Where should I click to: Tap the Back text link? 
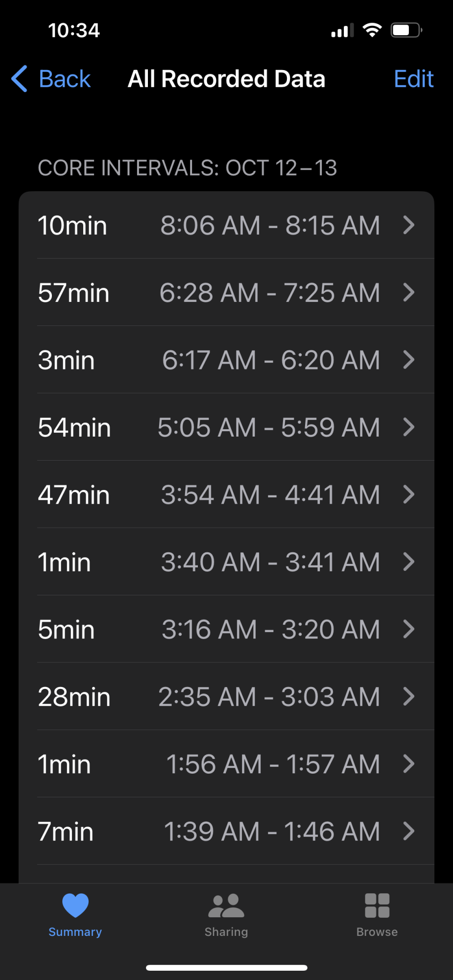65,79
